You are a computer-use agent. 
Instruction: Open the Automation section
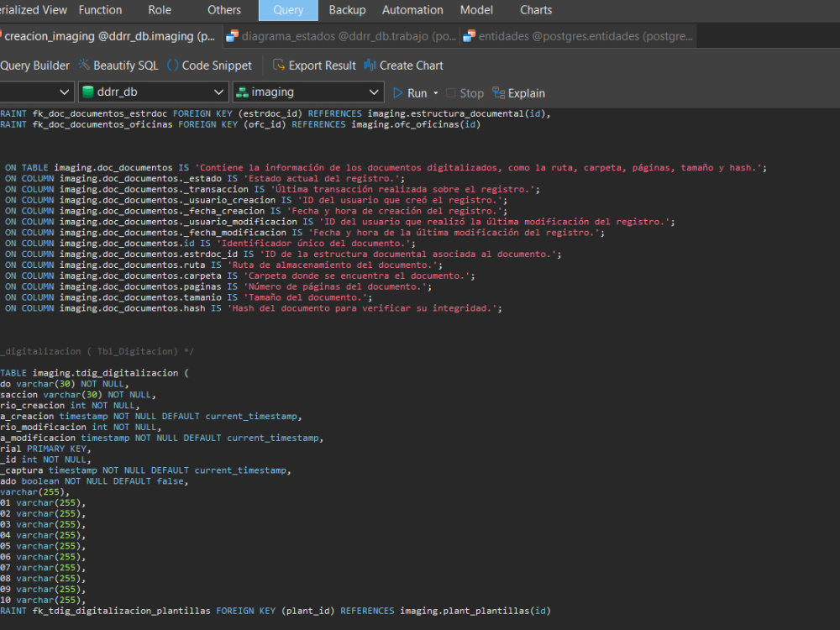click(412, 10)
